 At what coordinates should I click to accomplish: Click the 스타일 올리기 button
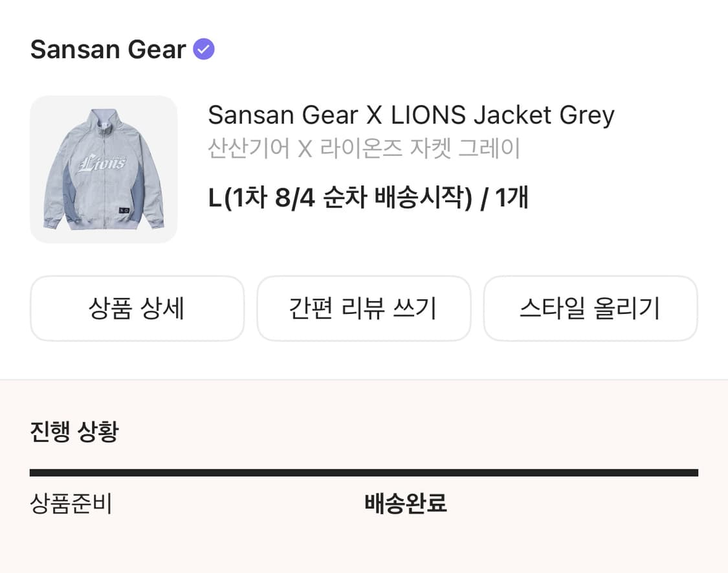(590, 308)
